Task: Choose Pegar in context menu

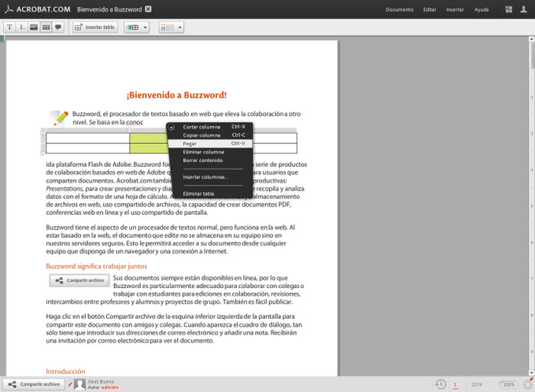Action: [211, 143]
